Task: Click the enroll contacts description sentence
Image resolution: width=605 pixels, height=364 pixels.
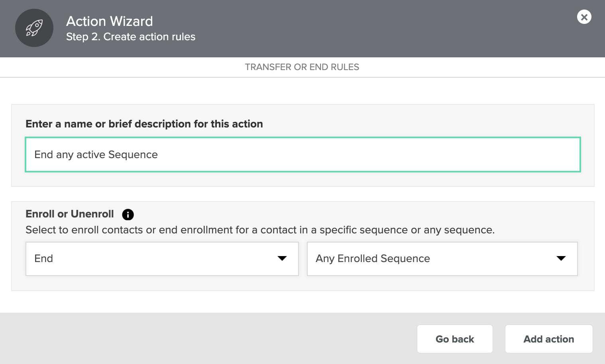Action: click(x=260, y=230)
